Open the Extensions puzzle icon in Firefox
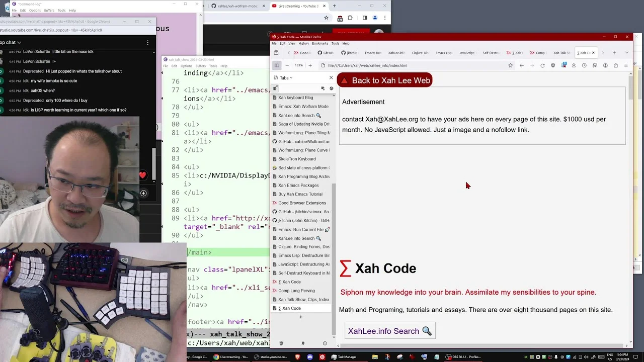644x362 pixels. click(x=616, y=65)
